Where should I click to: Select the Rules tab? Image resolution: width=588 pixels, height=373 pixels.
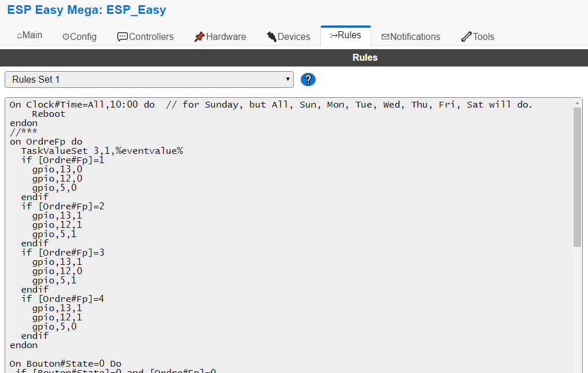[345, 35]
